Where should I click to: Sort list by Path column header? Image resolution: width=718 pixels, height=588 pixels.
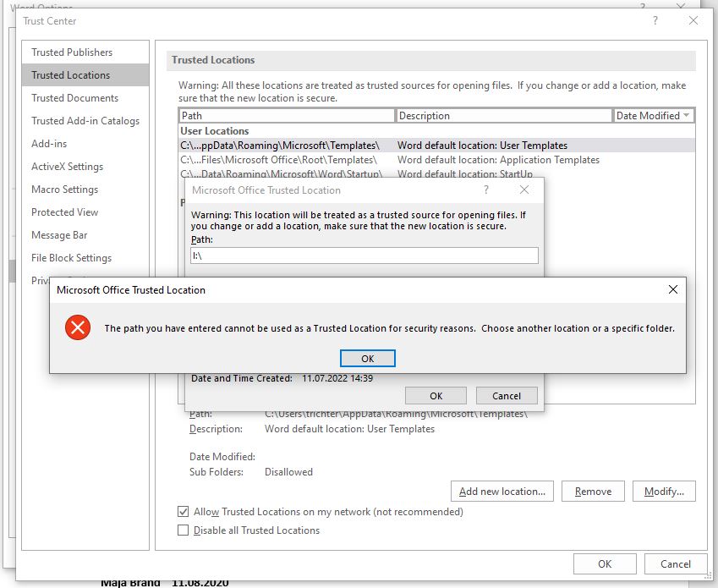(x=287, y=116)
